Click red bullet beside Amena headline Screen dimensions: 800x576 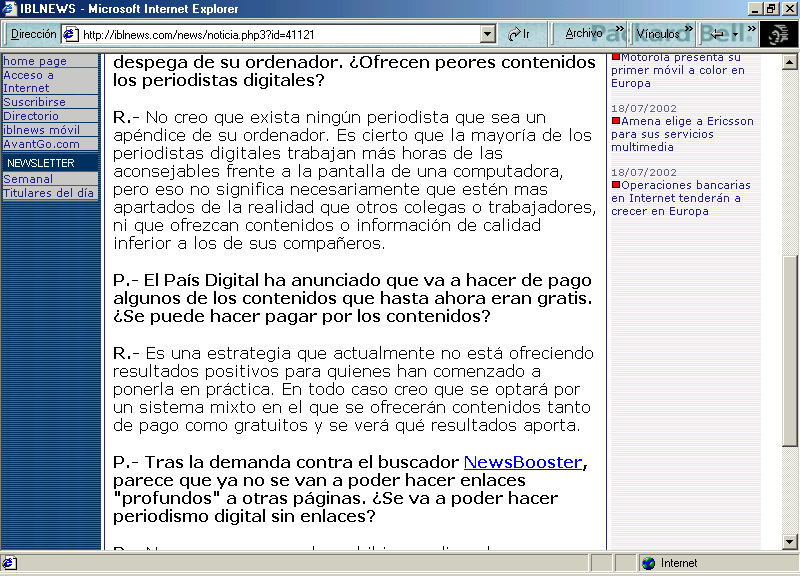tap(616, 121)
